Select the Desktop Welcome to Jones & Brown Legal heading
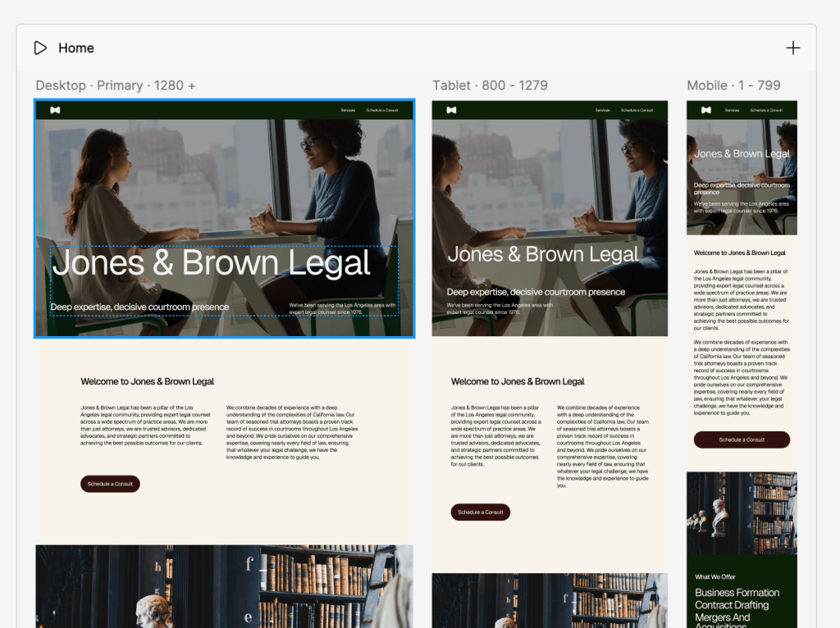Screen dimensions: 840x628 [x=148, y=381]
